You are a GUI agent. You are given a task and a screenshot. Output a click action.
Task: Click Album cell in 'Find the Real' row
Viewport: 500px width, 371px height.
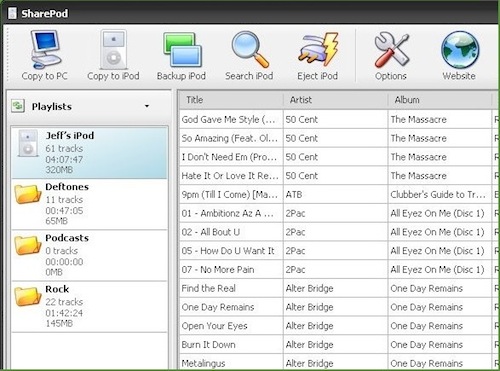tap(440, 288)
